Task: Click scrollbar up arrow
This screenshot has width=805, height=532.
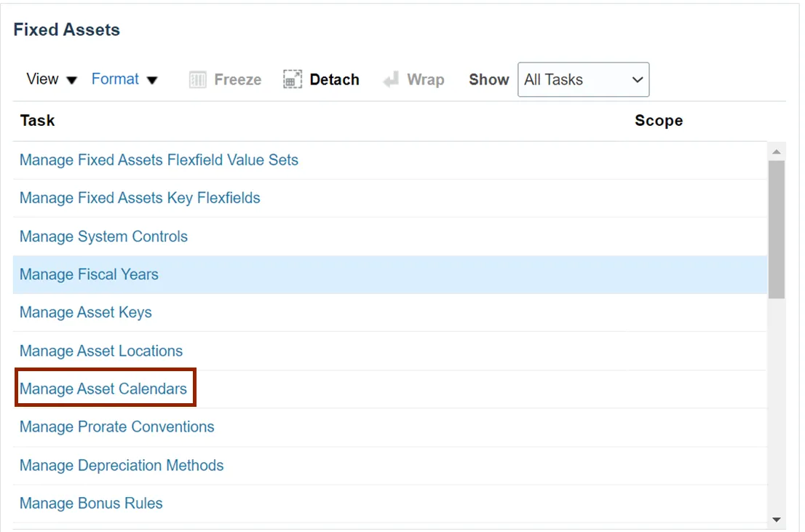Action: pos(776,152)
